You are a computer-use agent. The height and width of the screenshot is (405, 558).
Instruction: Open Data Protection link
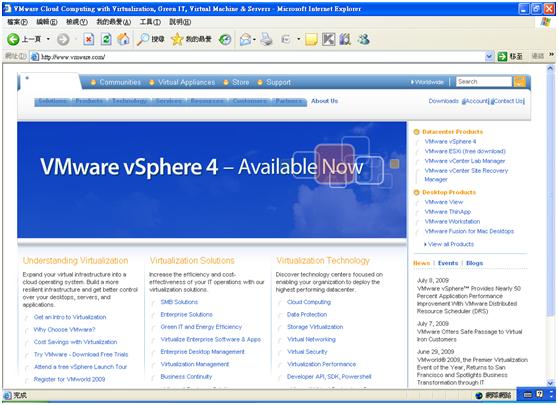(x=307, y=315)
